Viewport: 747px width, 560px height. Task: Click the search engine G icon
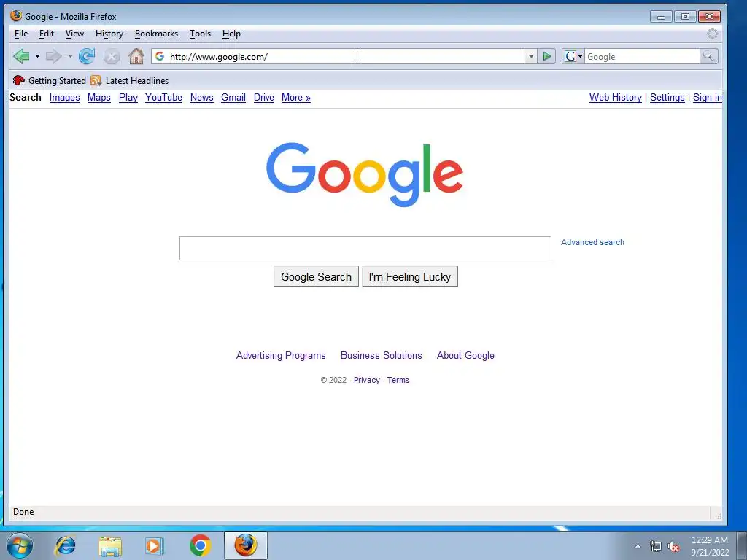pos(570,57)
